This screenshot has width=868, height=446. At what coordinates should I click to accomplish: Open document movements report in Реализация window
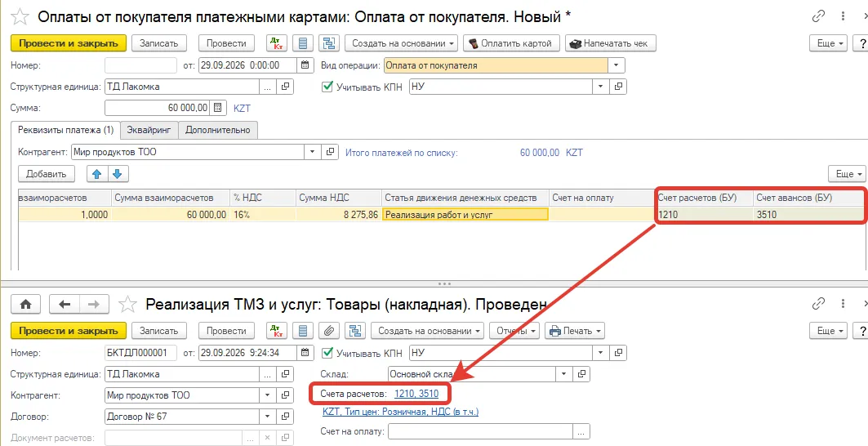pyautogui.click(x=303, y=331)
